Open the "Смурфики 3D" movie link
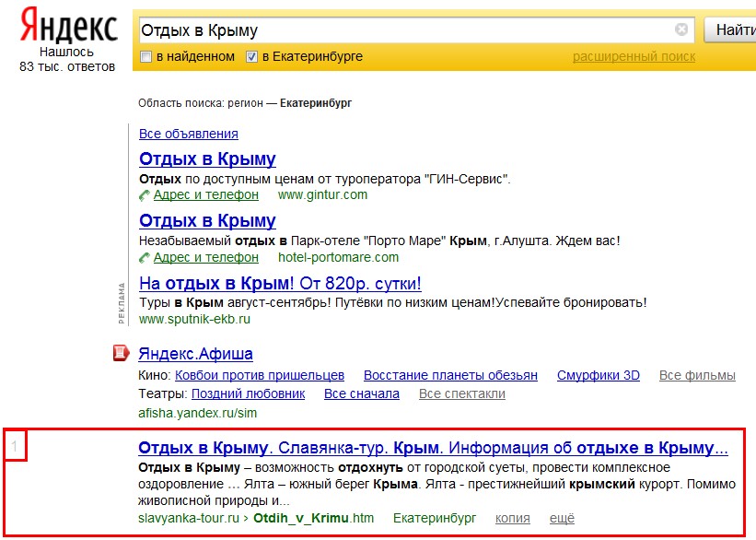The width and height of the screenshot is (756, 540). pos(598,376)
